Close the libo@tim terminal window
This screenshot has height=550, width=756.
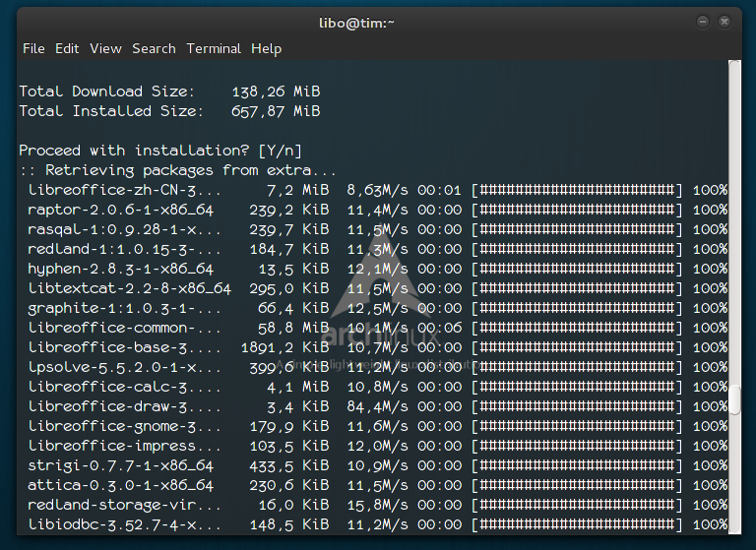pyautogui.click(x=724, y=22)
